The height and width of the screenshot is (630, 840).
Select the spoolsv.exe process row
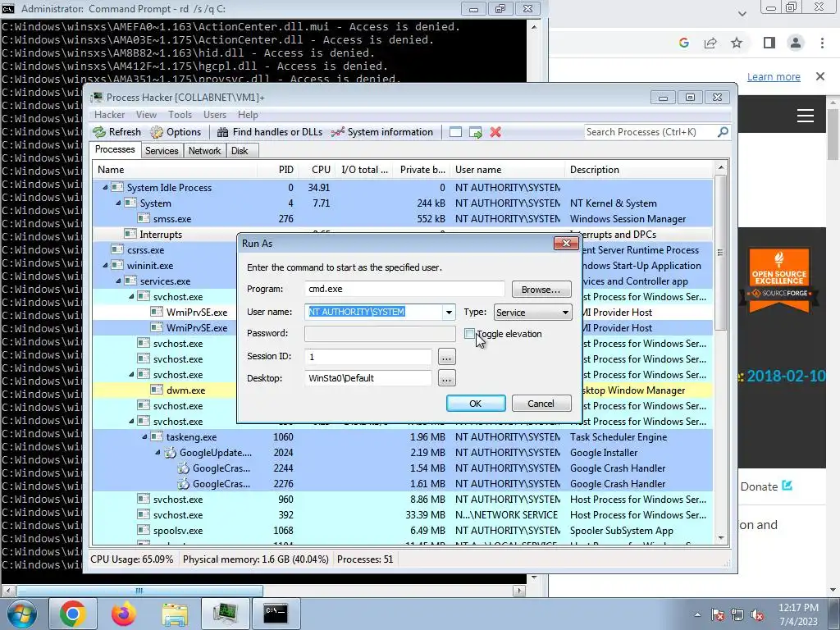402,531
